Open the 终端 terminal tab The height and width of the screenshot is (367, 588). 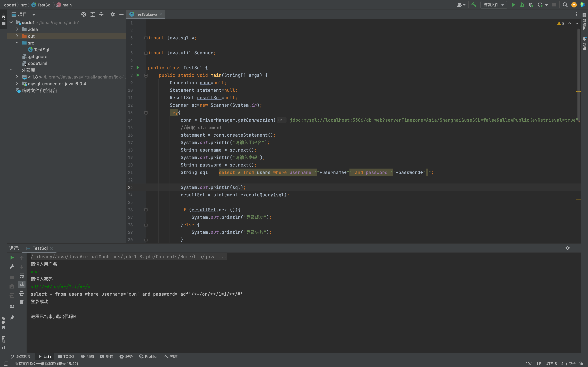coord(107,356)
